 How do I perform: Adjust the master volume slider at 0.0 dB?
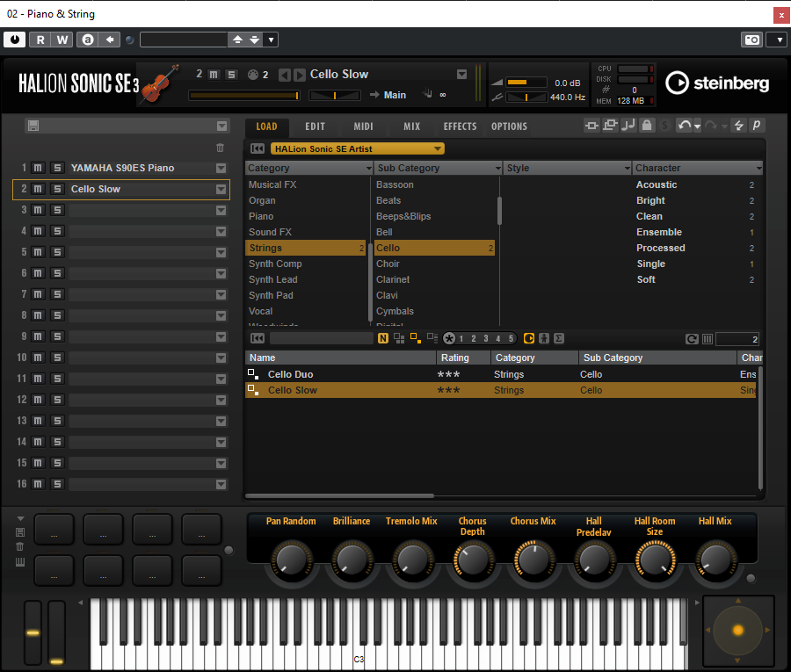pyautogui.click(x=526, y=83)
